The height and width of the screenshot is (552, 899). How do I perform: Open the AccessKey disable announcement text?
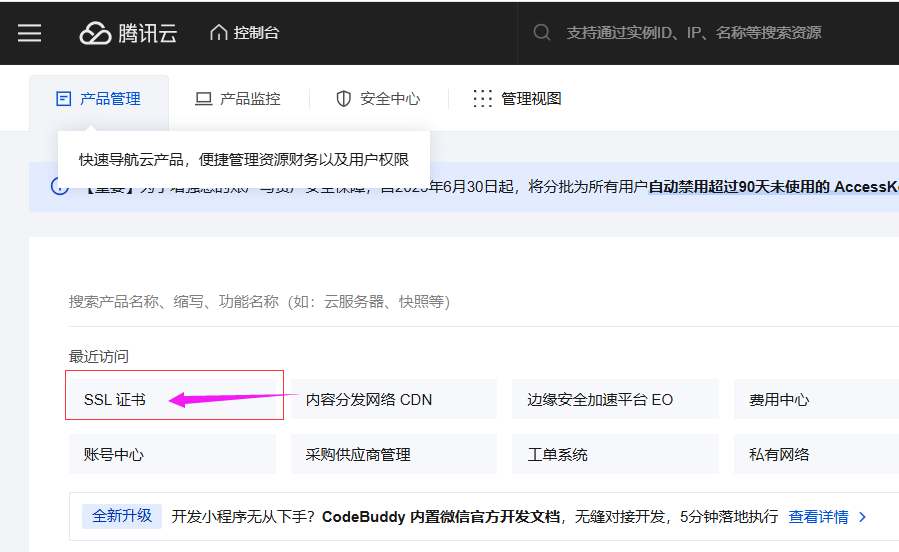pos(773,187)
